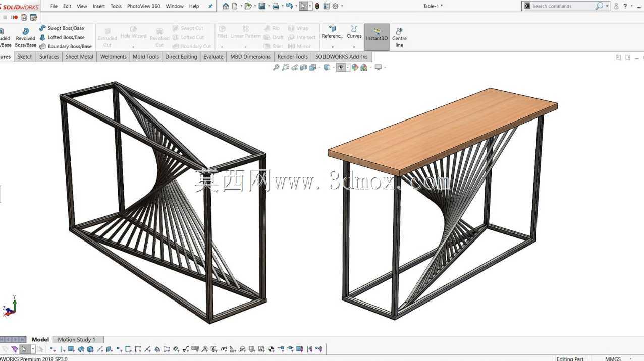The image size is (644, 361).
Task: Open the PhotoView 360 menu
Action: point(143,6)
